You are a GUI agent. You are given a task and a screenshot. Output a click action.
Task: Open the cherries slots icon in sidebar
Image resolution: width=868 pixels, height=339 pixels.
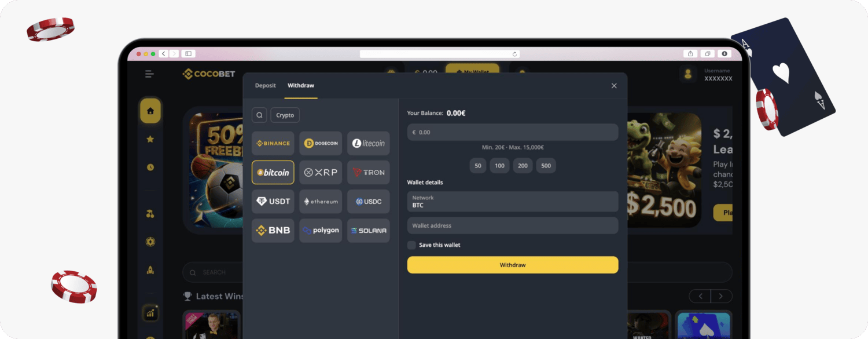pyautogui.click(x=150, y=214)
